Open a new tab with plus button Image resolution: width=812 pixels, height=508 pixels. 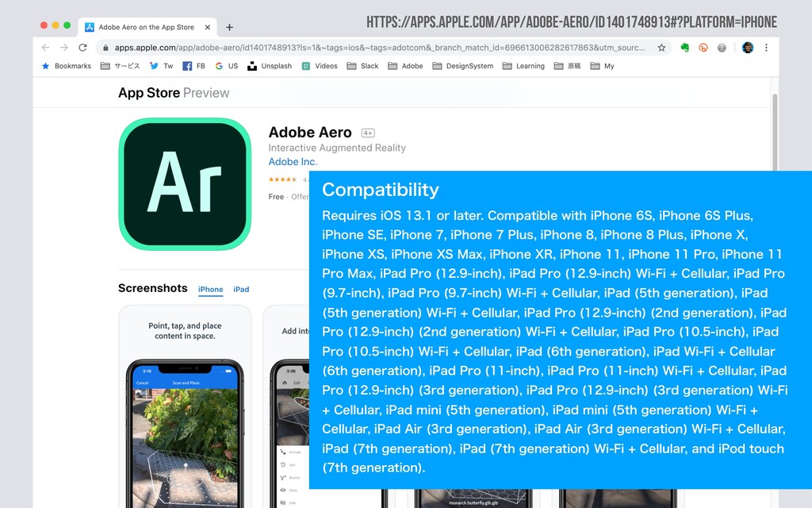pos(229,27)
